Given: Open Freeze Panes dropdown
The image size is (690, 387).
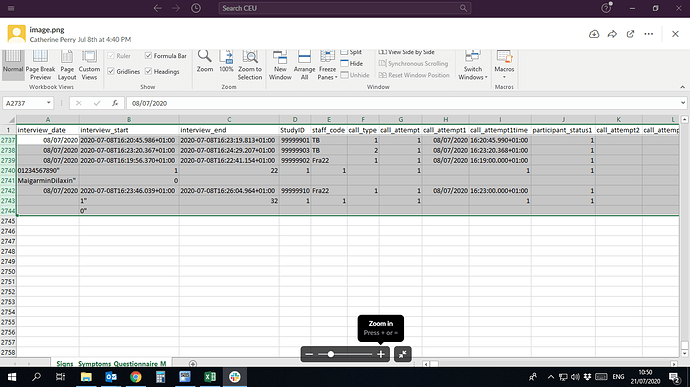Looking at the screenshot, I should (327, 65).
